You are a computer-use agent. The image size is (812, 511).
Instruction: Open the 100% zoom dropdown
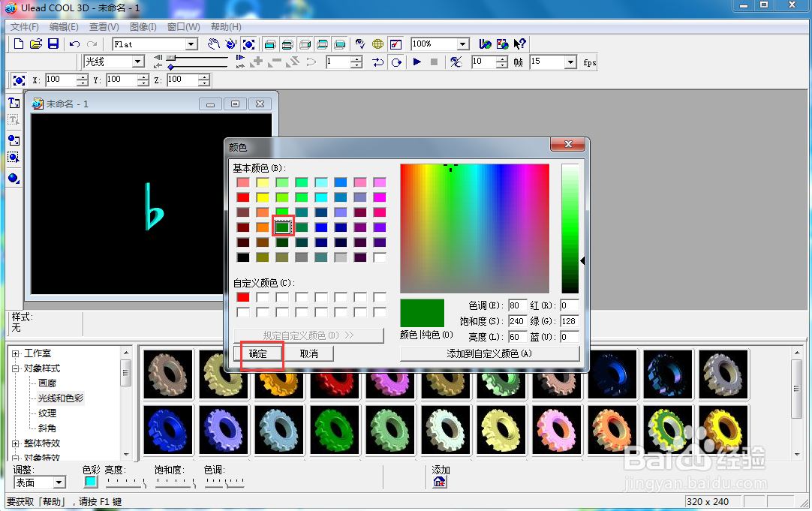click(x=464, y=44)
